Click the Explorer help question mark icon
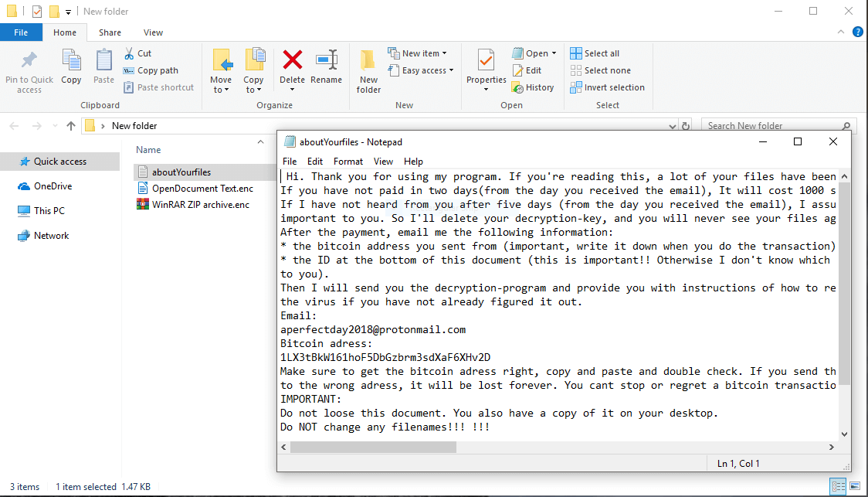 tap(857, 32)
